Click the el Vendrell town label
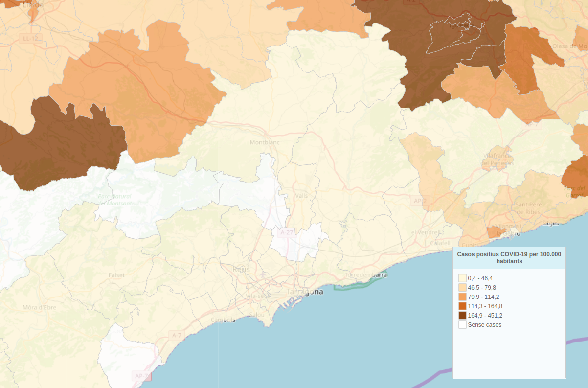Screen dimensions: 588x388 tap(426, 232)
